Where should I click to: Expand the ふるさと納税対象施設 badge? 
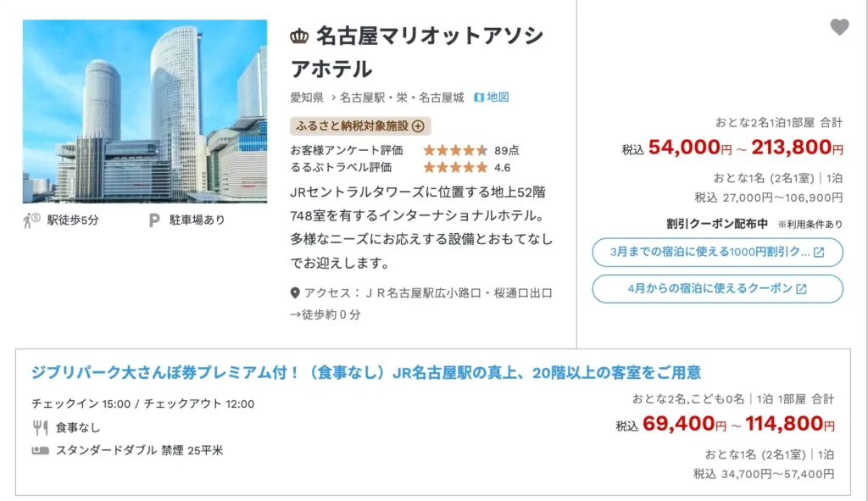point(360,126)
